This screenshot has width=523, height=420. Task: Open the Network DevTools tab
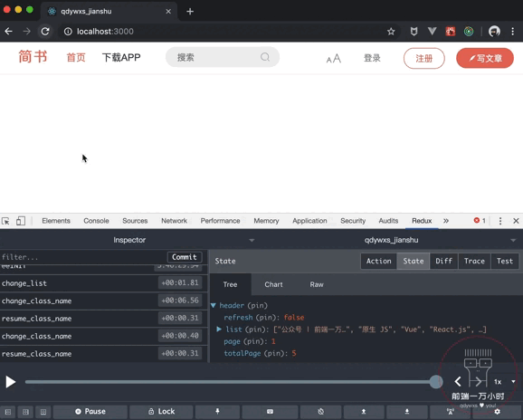point(174,221)
